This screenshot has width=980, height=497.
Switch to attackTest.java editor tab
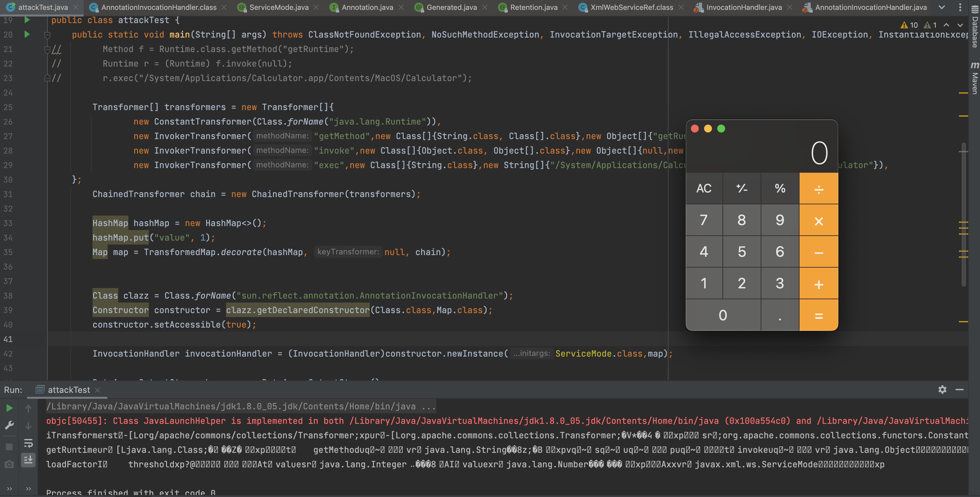coord(42,7)
